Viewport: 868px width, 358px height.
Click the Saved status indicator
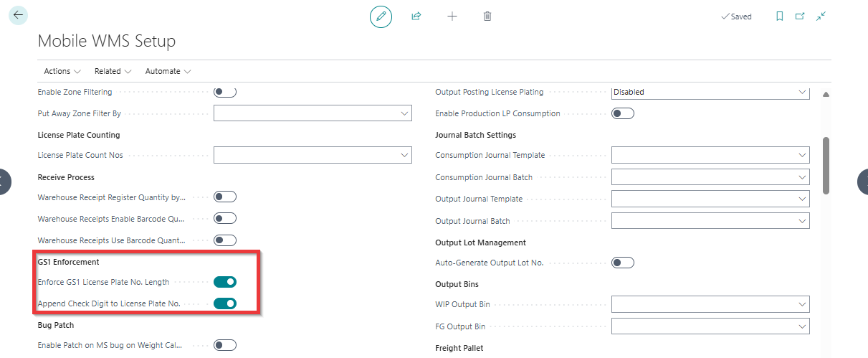coord(736,17)
